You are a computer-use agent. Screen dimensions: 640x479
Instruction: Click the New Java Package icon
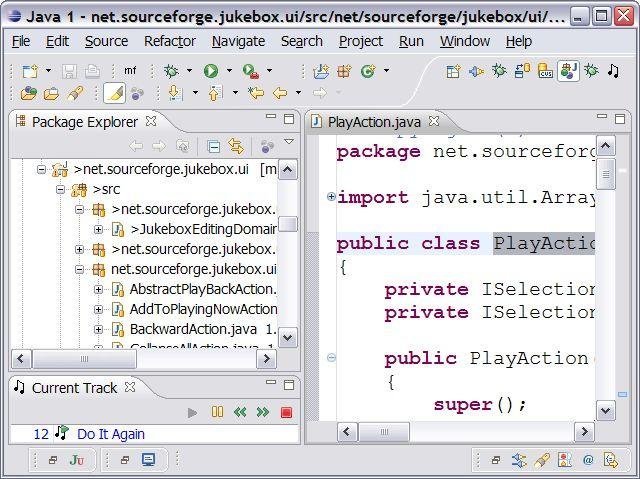344,71
